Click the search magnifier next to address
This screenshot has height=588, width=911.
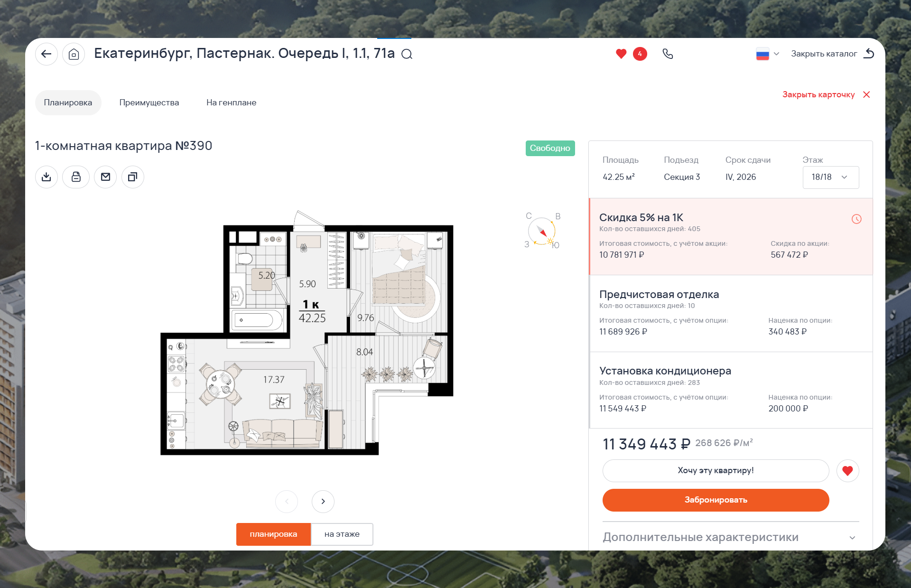coord(407,54)
